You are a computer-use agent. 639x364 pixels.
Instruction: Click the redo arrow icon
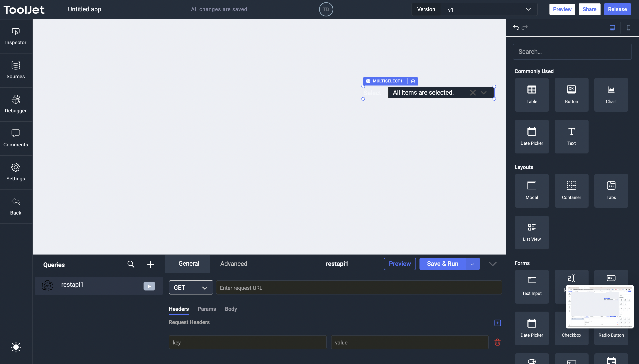pos(525,27)
